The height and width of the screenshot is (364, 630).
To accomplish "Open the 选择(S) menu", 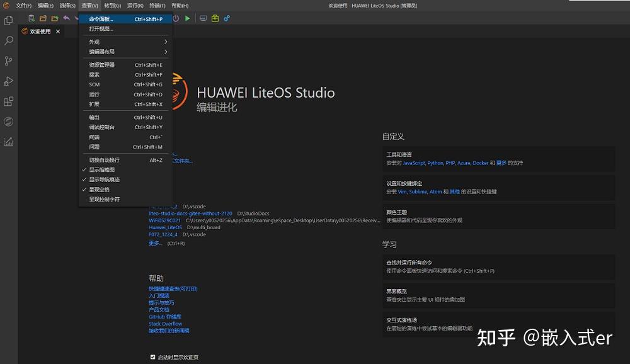I will point(67,6).
